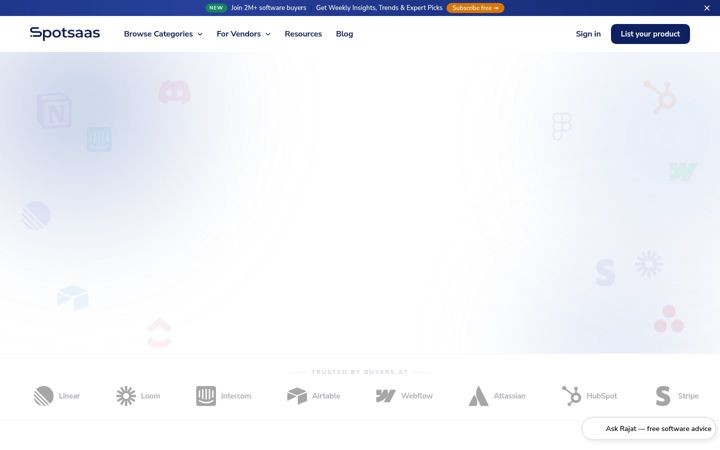Click the faded Asana icon in hero
Screen dimensions: 720x450
[x=669, y=318]
